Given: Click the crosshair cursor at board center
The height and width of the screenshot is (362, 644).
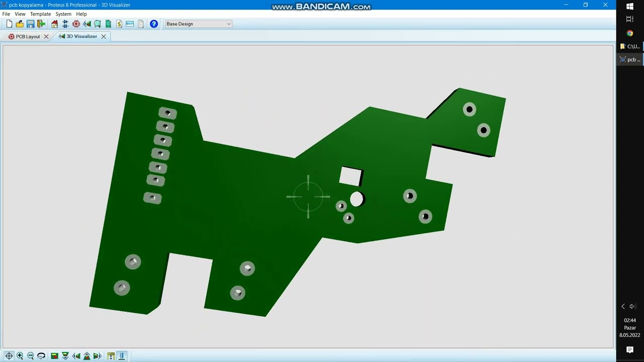Looking at the screenshot, I should click(x=308, y=197).
